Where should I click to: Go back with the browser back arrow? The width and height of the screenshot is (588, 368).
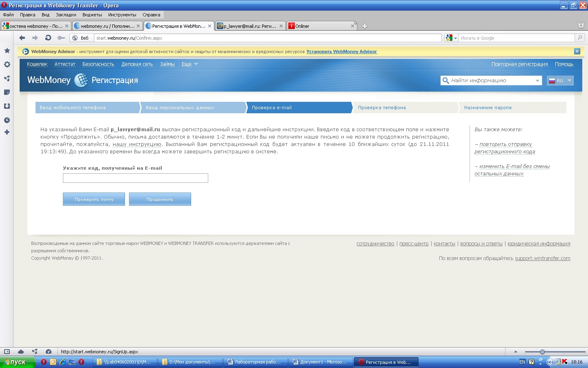tap(22, 38)
